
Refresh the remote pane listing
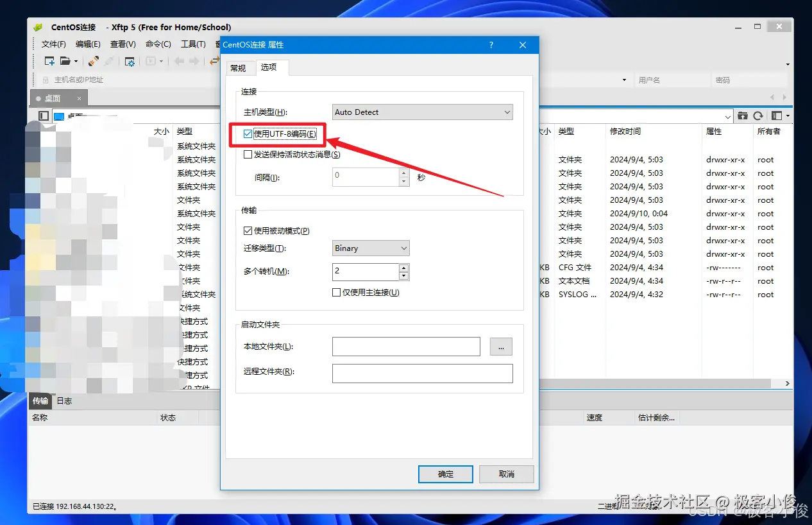tap(758, 116)
